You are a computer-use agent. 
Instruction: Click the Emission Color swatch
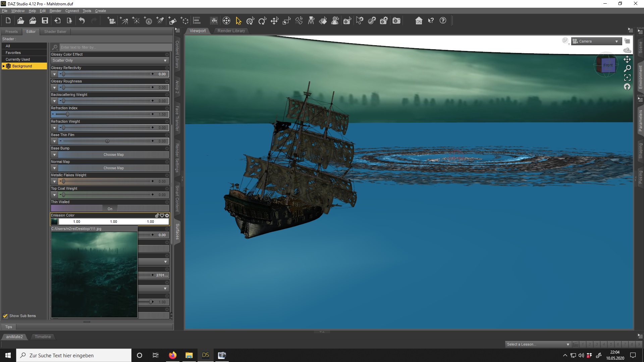[x=54, y=222]
